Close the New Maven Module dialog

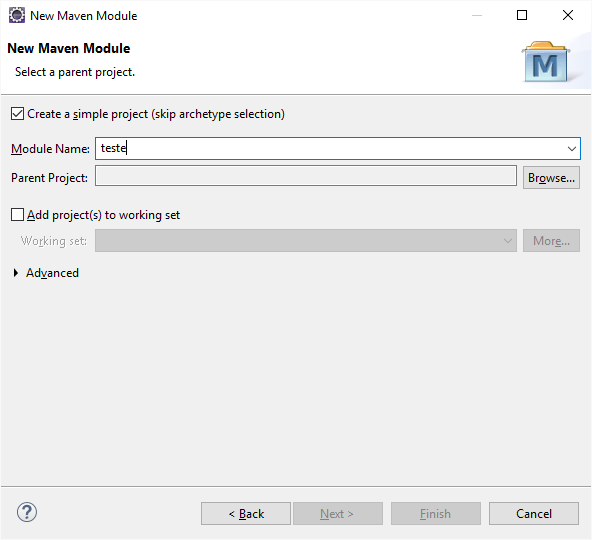click(568, 15)
